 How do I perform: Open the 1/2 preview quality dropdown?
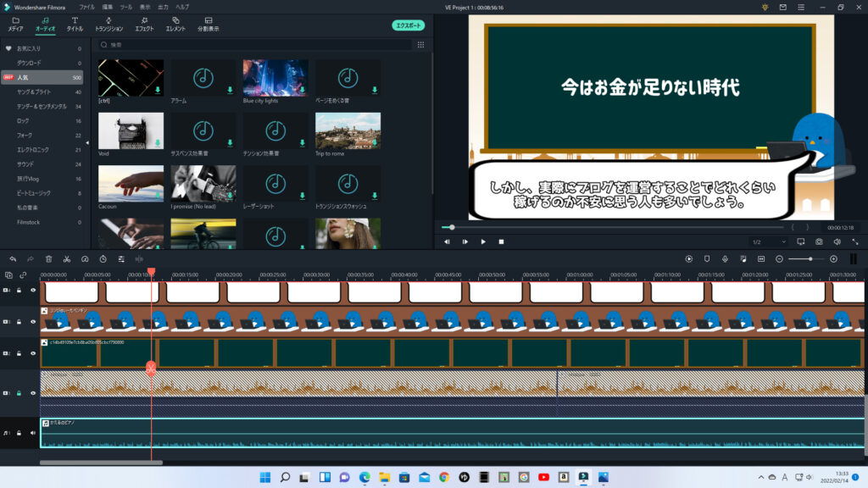(x=768, y=241)
